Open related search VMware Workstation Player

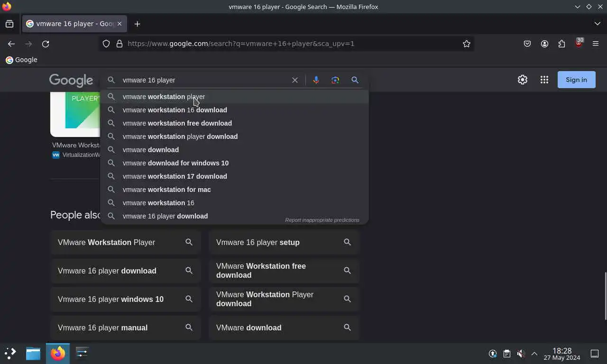[x=126, y=242]
